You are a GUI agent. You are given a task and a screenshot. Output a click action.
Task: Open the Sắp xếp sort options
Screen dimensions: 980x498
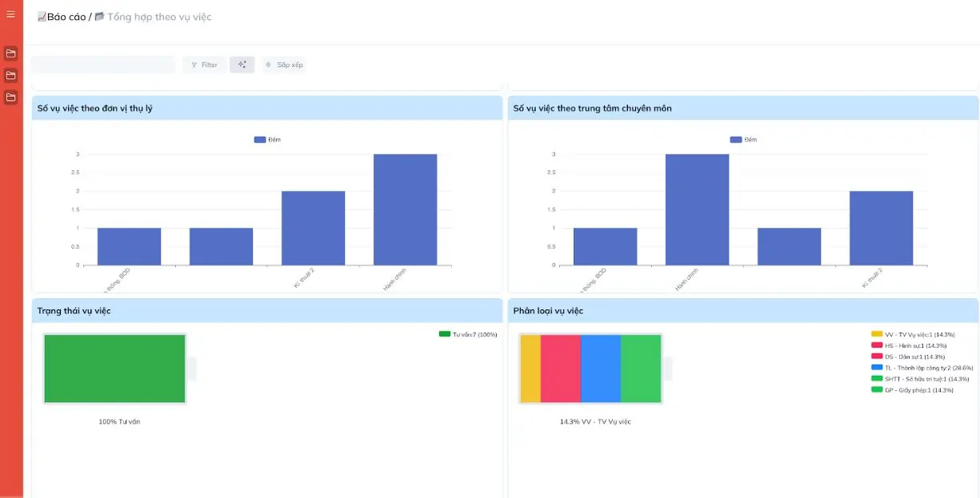[x=285, y=65]
